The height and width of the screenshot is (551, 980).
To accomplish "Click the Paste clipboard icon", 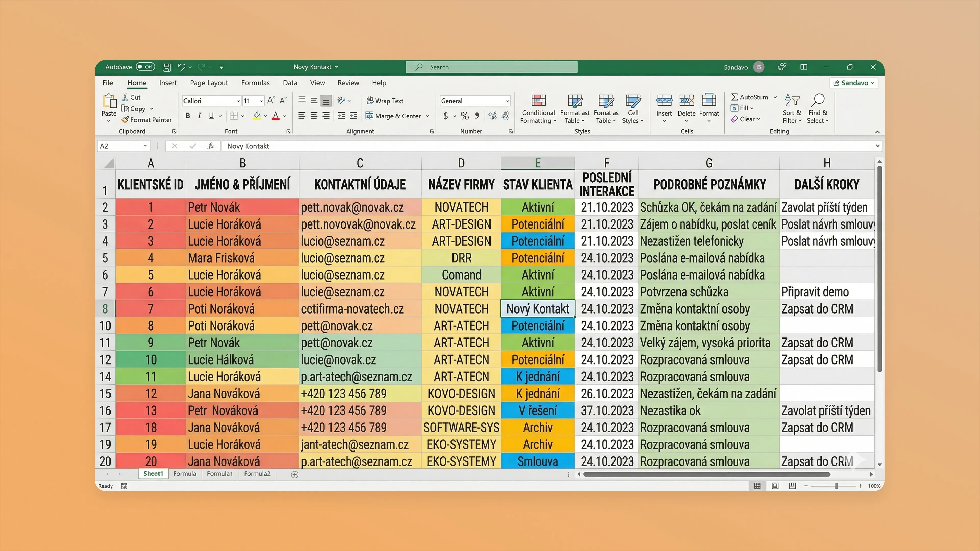I will pos(109,101).
